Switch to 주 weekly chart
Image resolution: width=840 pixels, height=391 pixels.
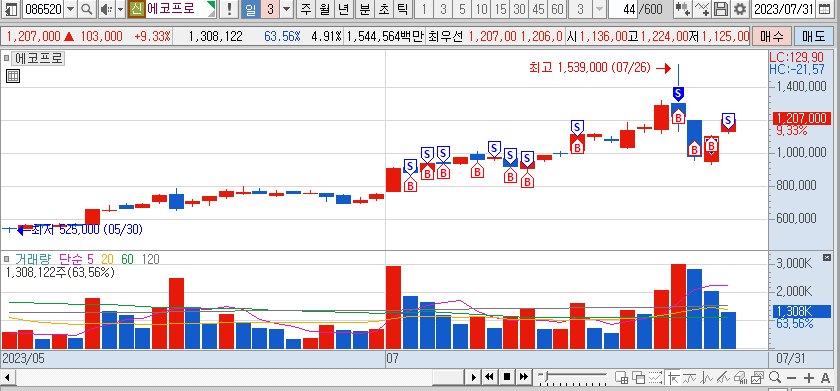306,9
